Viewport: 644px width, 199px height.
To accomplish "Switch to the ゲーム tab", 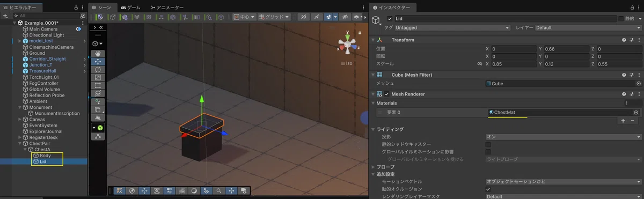I will coord(130,8).
